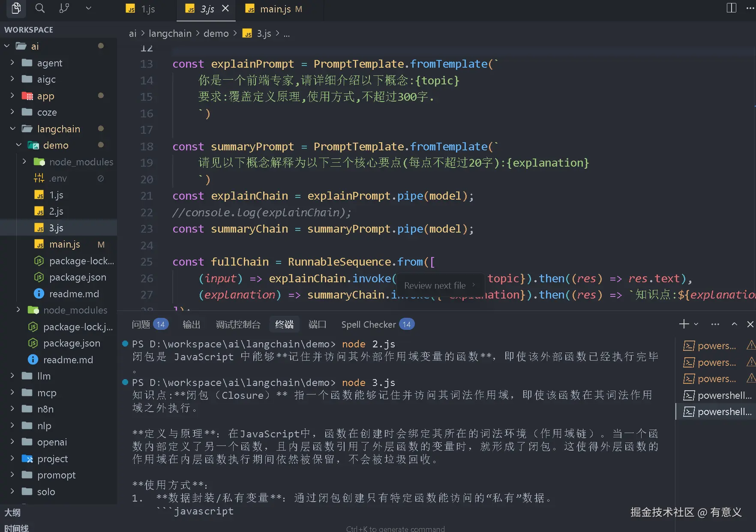Select 3.js in the file tree

(58, 228)
